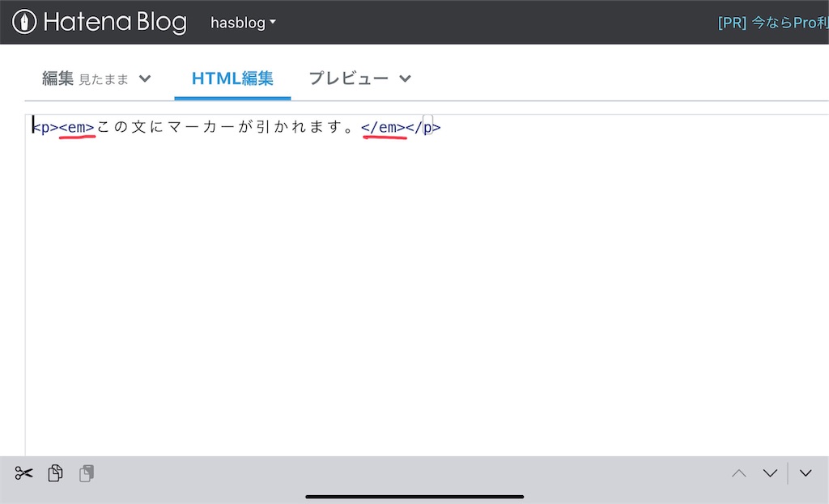The image size is (829, 504).
Task: Switch to the HTML編集 tab
Action: click(x=232, y=78)
